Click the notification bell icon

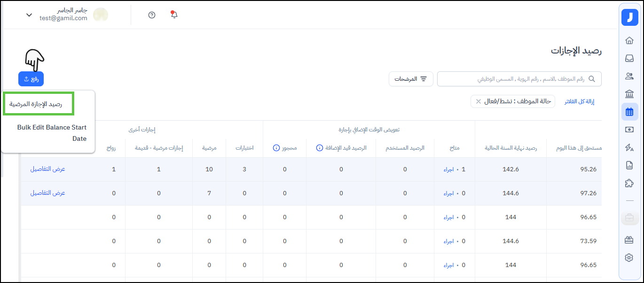click(x=174, y=15)
